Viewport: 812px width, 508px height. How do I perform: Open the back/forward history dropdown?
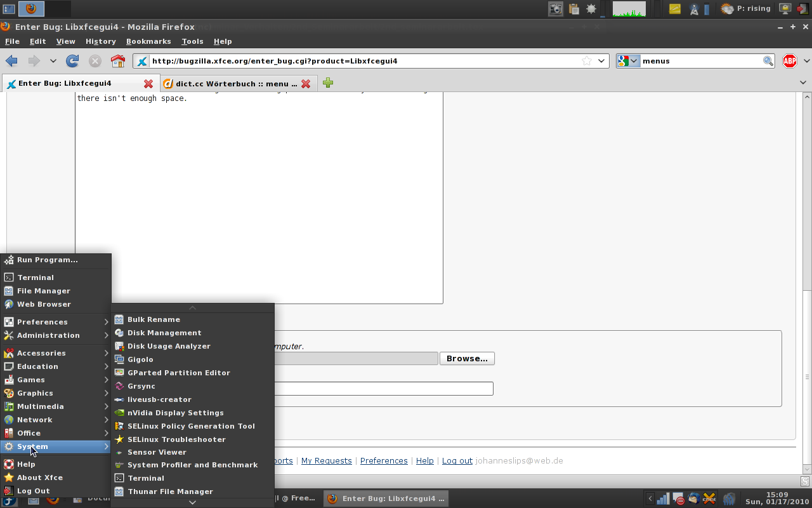tap(53, 61)
